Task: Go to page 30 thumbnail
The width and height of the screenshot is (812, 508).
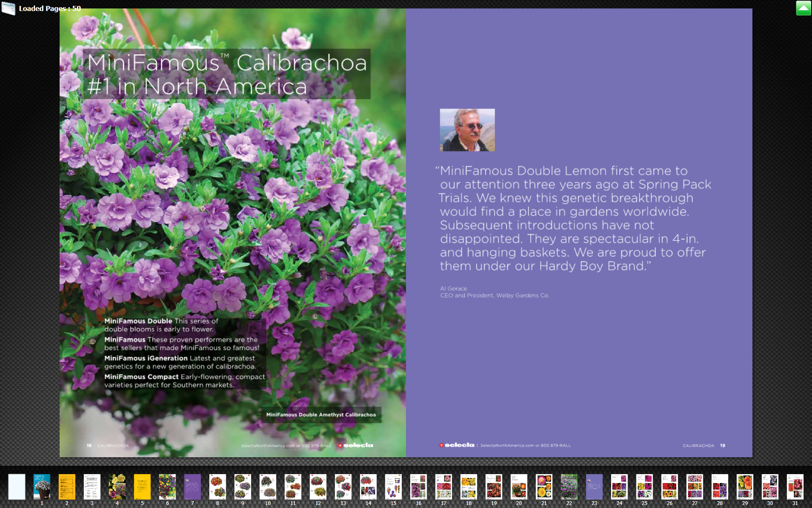Action: tap(770, 487)
